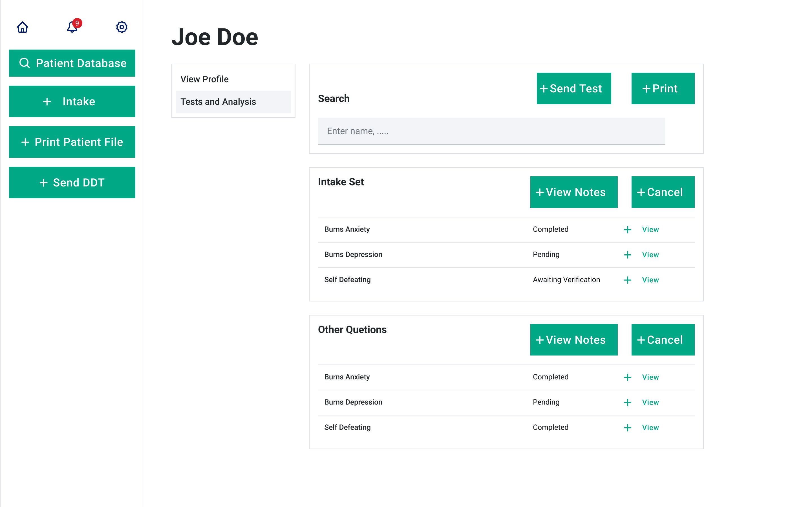Screen dimensions: 812x507
Task: Click the Send DDT button
Action: 72,183
